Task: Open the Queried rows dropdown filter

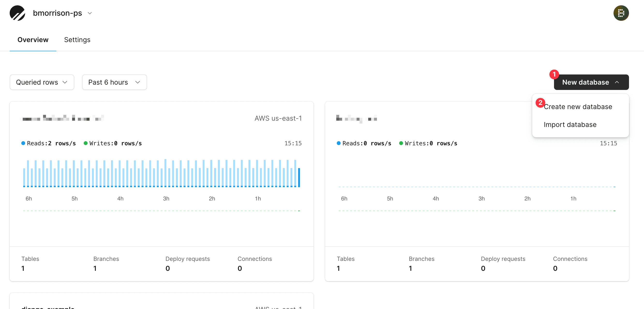Action: [41, 82]
